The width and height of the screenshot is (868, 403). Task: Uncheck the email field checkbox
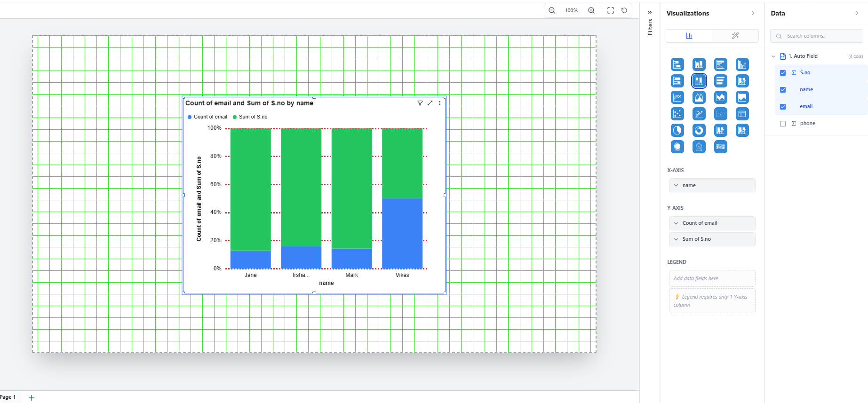[x=782, y=107]
